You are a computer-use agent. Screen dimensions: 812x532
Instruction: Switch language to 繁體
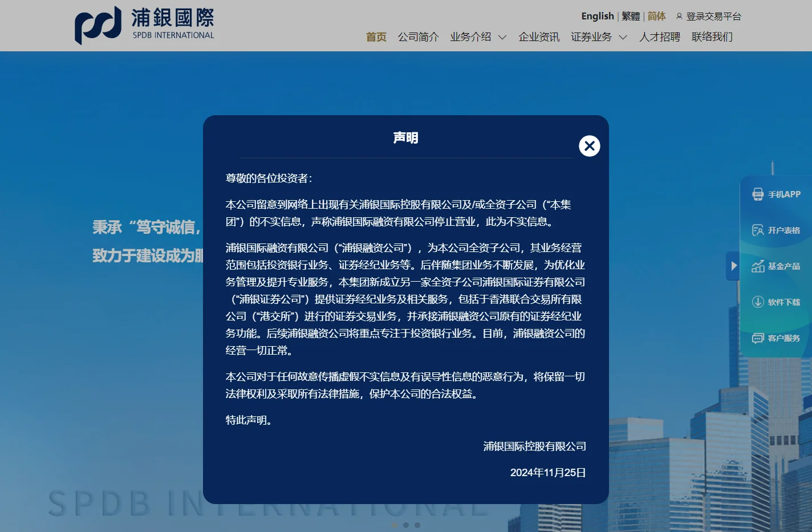[631, 16]
